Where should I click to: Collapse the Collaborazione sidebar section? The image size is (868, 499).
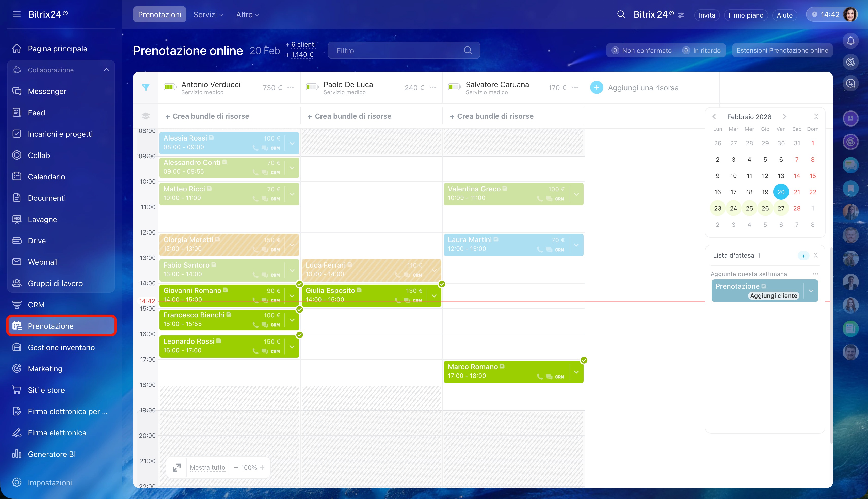pos(106,70)
